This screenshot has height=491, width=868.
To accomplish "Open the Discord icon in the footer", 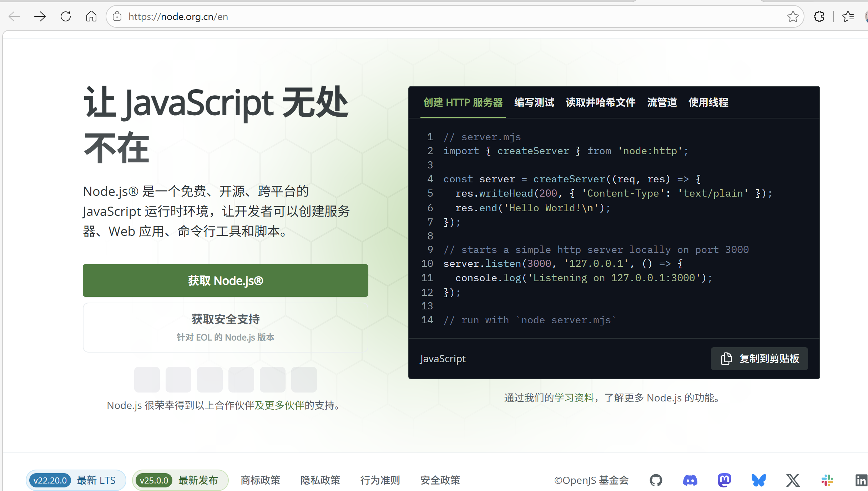I will [x=690, y=480].
